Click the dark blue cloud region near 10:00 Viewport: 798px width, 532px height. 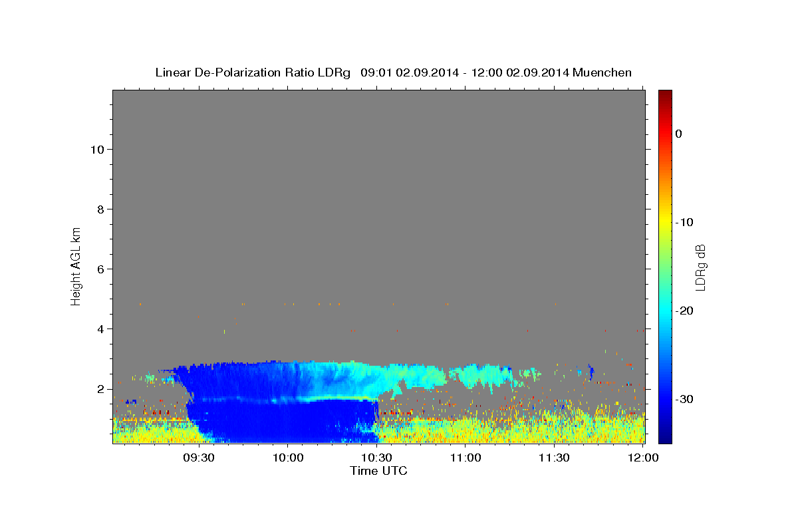(x=286, y=422)
